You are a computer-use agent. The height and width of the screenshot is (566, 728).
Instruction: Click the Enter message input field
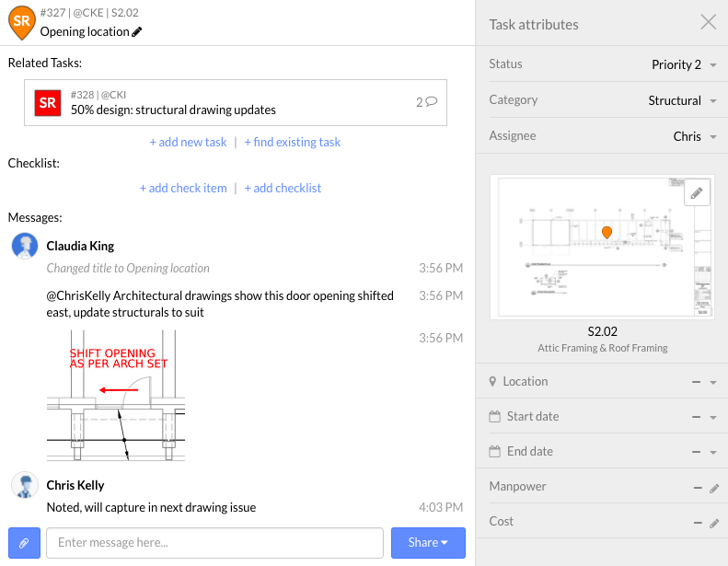[214, 542]
